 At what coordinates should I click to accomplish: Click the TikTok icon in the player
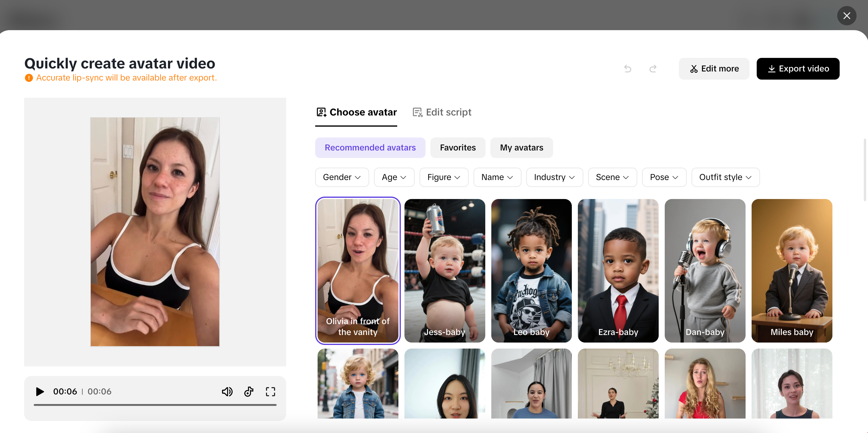249,392
